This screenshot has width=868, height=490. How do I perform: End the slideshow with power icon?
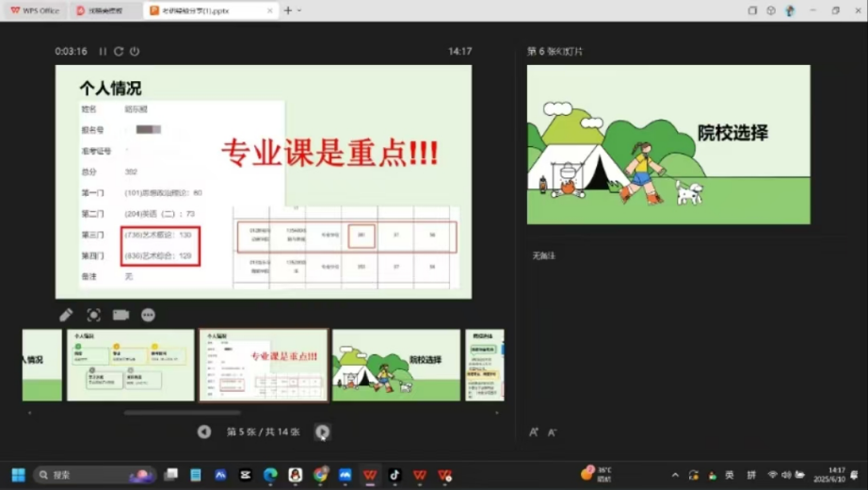click(135, 51)
